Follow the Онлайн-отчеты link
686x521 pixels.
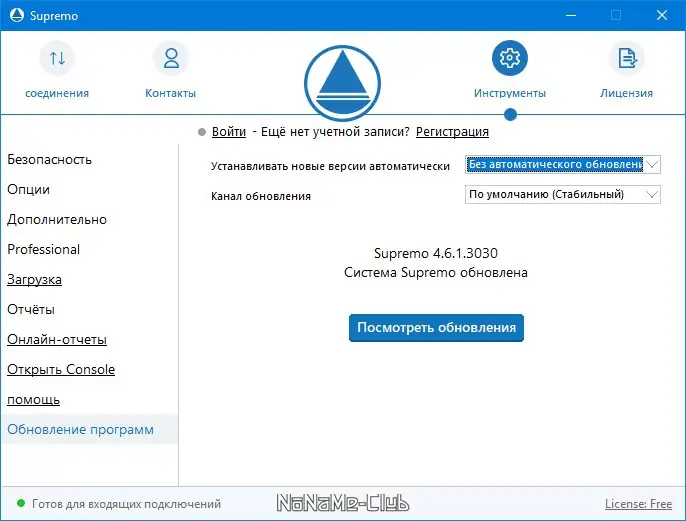[x=57, y=339]
